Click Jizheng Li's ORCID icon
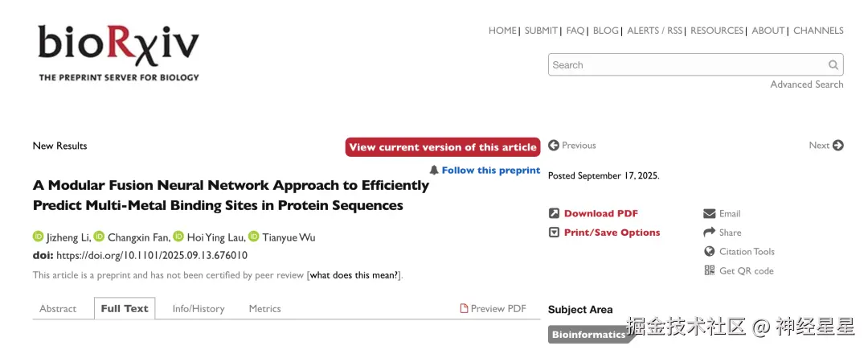 (x=38, y=237)
